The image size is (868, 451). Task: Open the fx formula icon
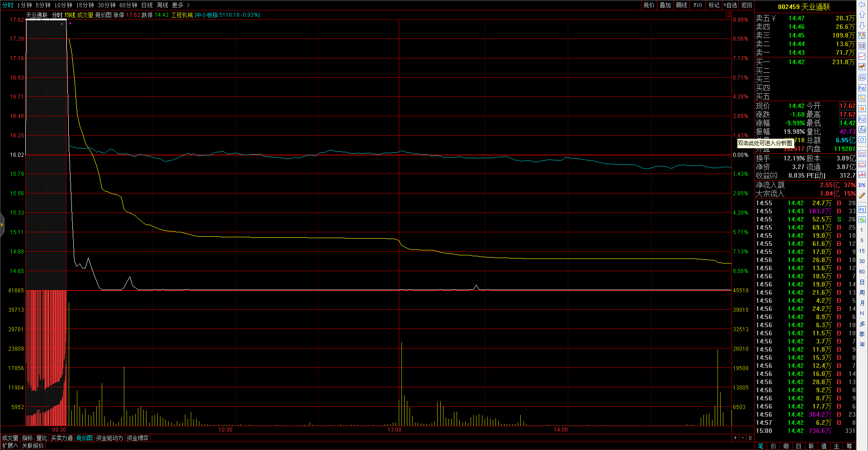coord(862,130)
